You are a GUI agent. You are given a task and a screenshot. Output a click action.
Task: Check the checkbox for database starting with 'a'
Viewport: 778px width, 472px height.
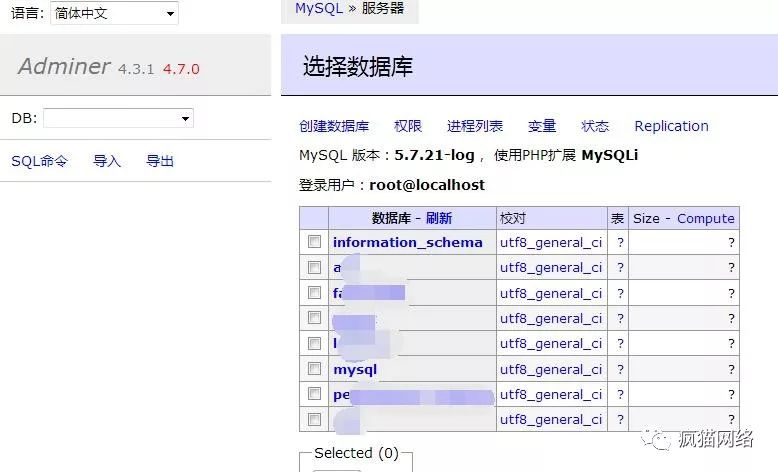(314, 268)
